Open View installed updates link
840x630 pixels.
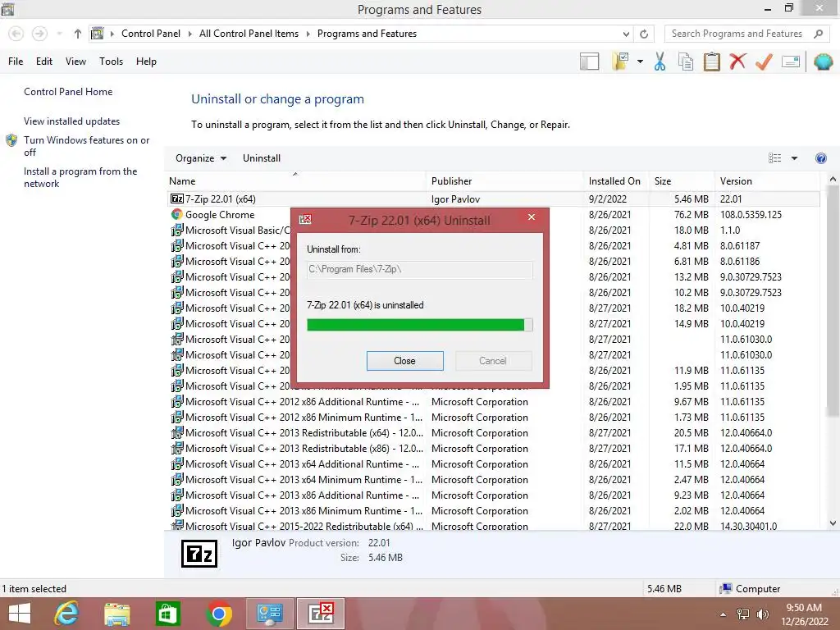72,121
